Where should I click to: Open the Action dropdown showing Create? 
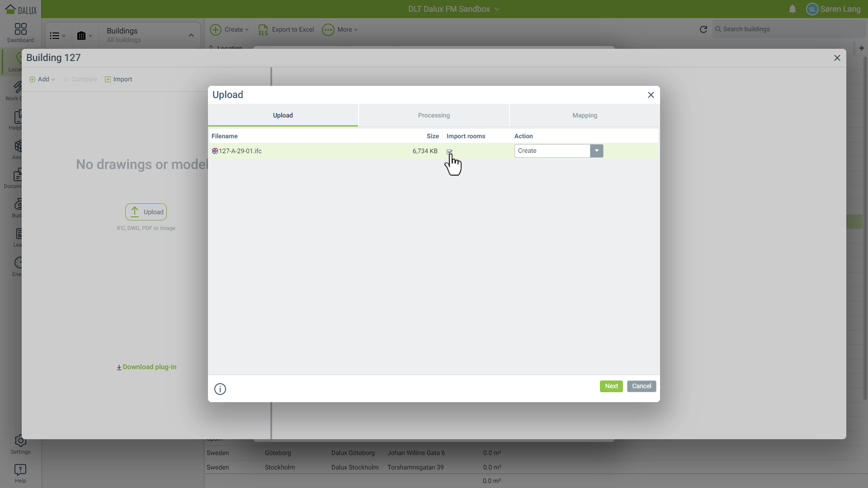tap(596, 151)
